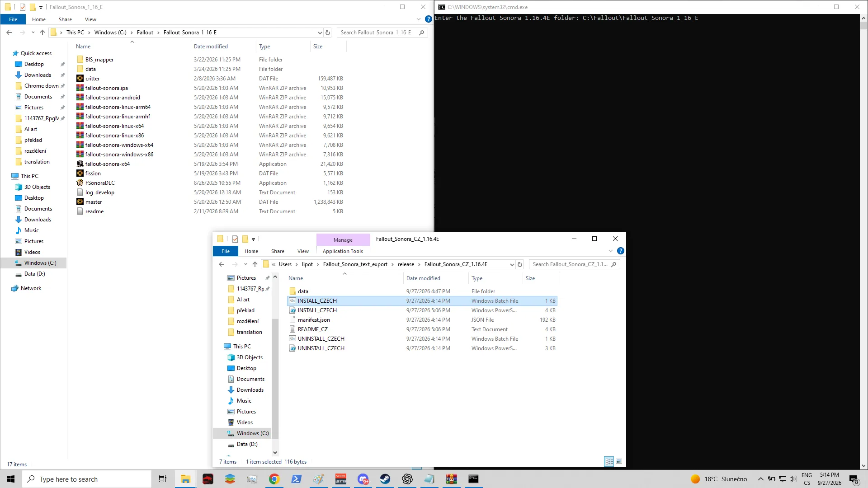Open Steam from the taskbar

coord(385,479)
